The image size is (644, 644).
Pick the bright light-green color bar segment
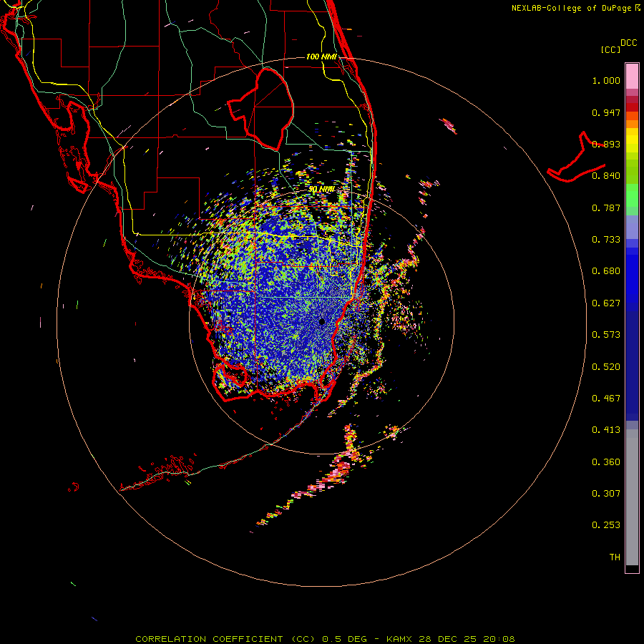(x=632, y=195)
